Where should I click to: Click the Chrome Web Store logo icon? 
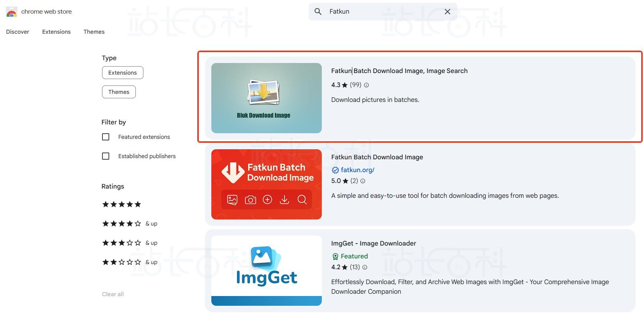click(12, 12)
